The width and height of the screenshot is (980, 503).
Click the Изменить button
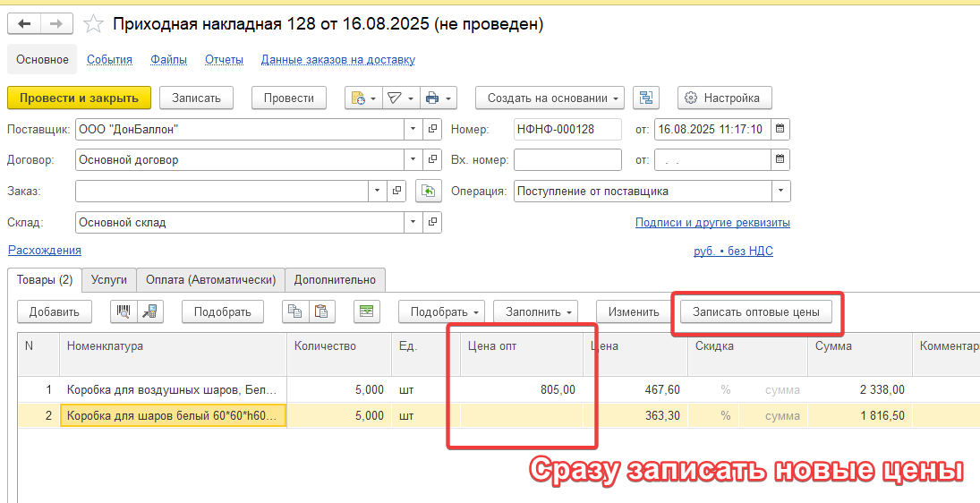click(634, 311)
